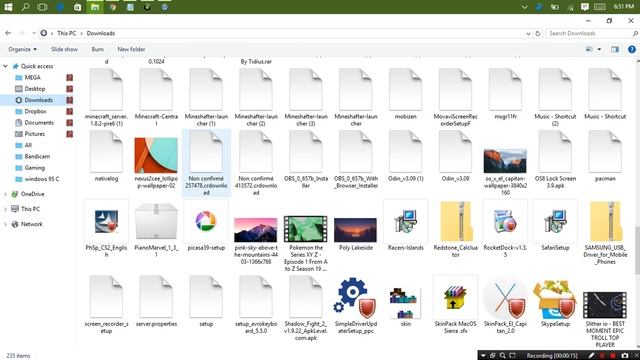Open the Bandicam folder in sidebar
The height and width of the screenshot is (360, 640).
click(x=37, y=156)
